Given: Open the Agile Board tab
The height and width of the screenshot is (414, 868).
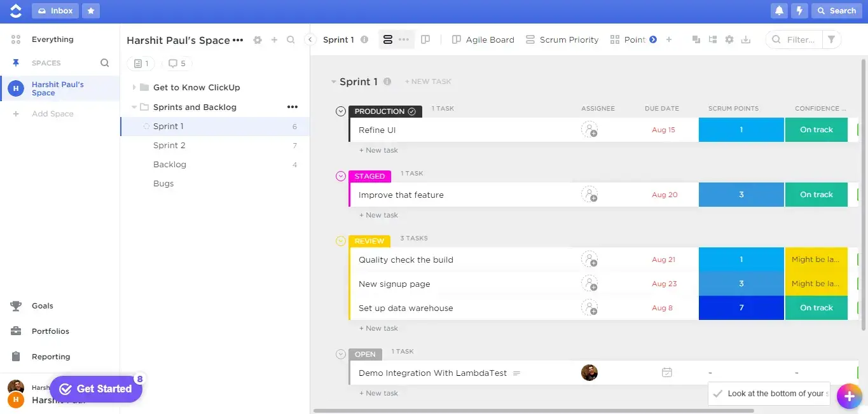Looking at the screenshot, I should (483, 39).
